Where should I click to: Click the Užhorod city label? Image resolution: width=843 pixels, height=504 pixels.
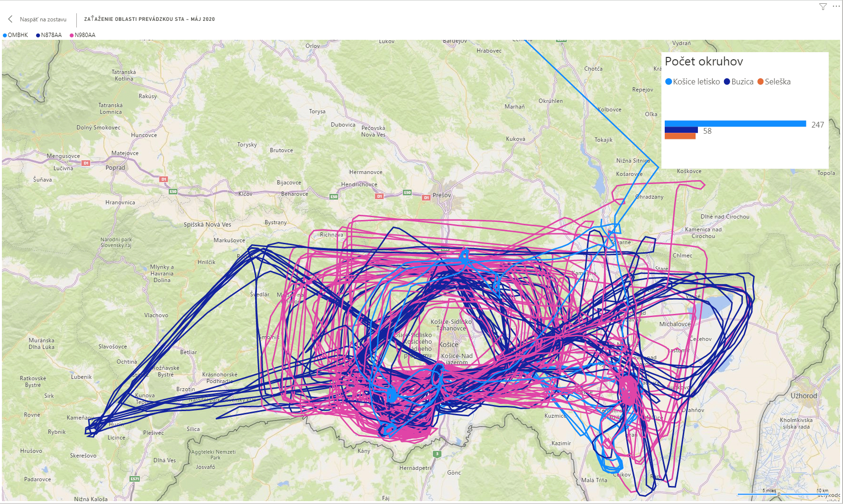pyautogui.click(x=804, y=395)
